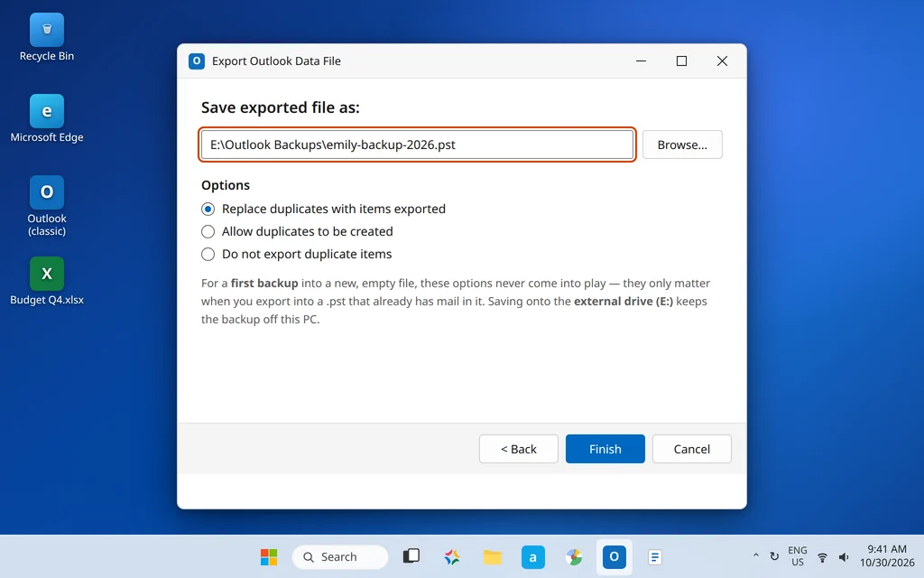Click the bold 'external drive (E:)' text
This screenshot has height=578, width=924.
[x=624, y=301]
